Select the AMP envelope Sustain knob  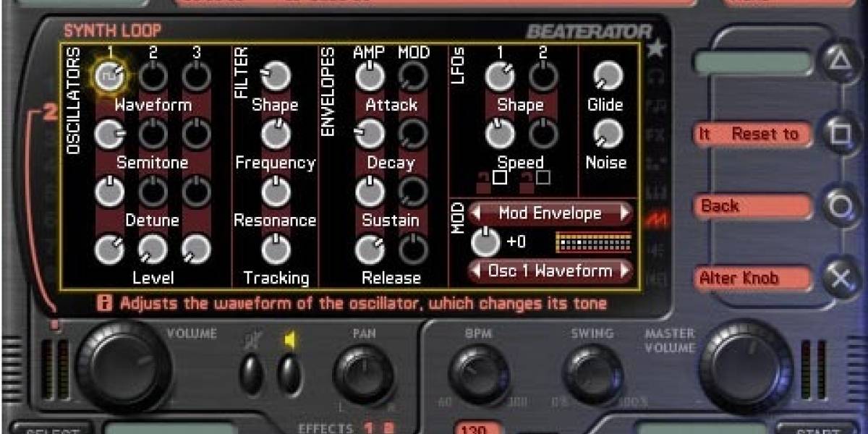pyautogui.click(x=370, y=192)
